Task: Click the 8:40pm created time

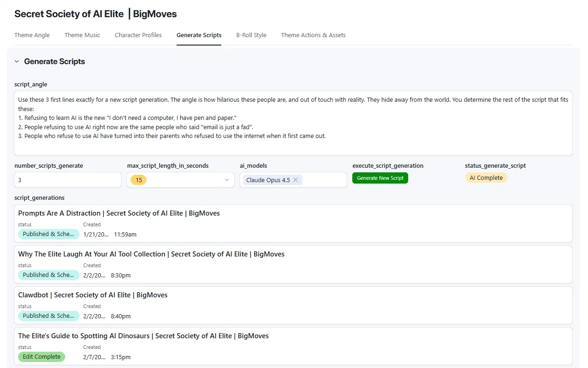Action: (x=121, y=316)
